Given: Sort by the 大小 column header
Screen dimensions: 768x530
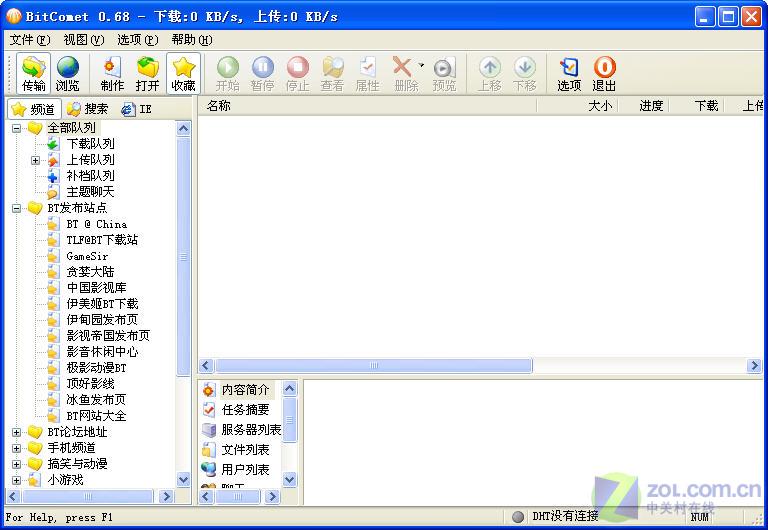Looking at the screenshot, I should (x=578, y=106).
